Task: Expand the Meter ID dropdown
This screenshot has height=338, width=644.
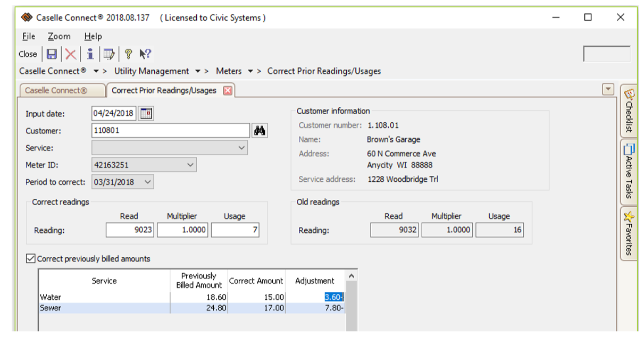Action: tap(190, 165)
